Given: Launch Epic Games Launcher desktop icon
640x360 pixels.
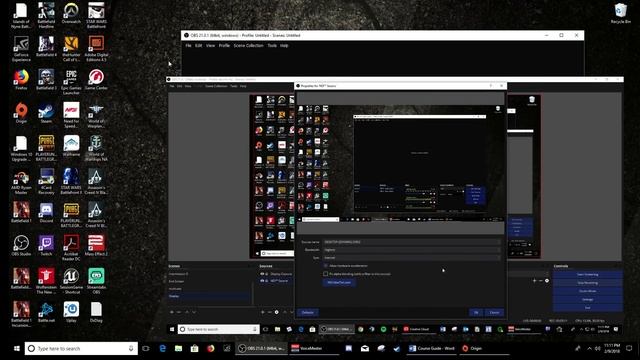Looking at the screenshot, I should point(71,82).
